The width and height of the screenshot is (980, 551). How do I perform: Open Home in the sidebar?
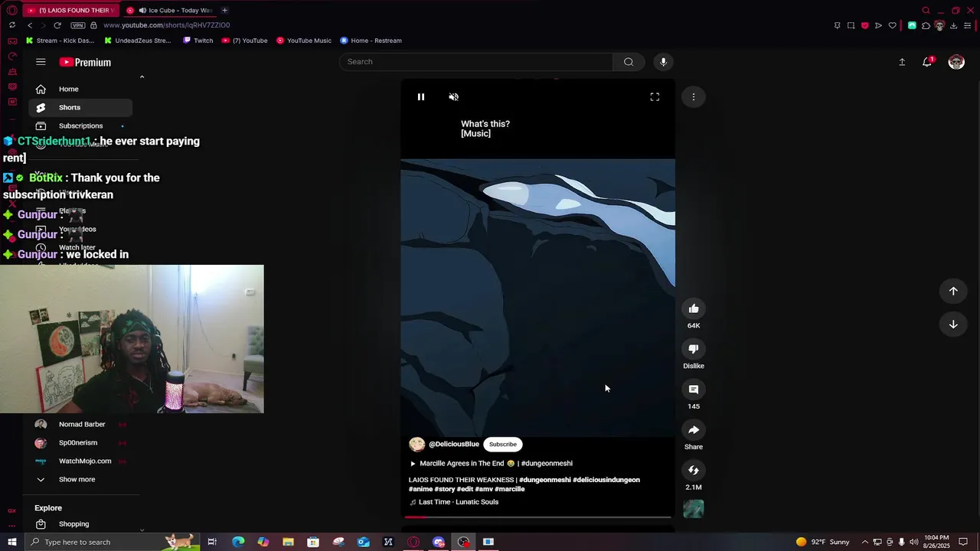[80, 89]
